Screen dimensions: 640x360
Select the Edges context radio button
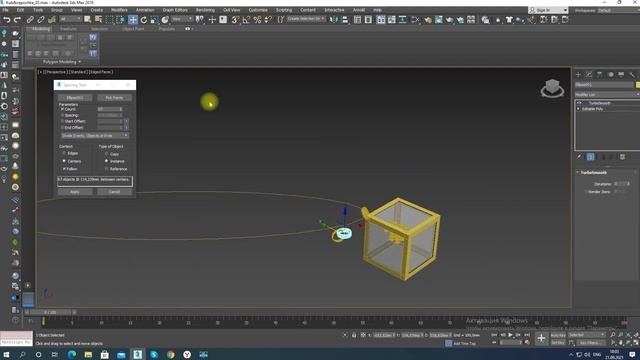click(64, 153)
